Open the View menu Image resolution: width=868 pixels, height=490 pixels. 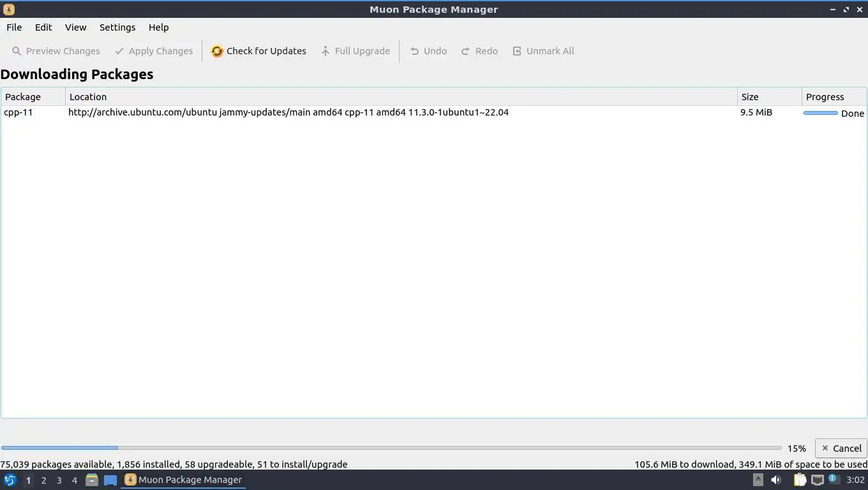[75, 27]
